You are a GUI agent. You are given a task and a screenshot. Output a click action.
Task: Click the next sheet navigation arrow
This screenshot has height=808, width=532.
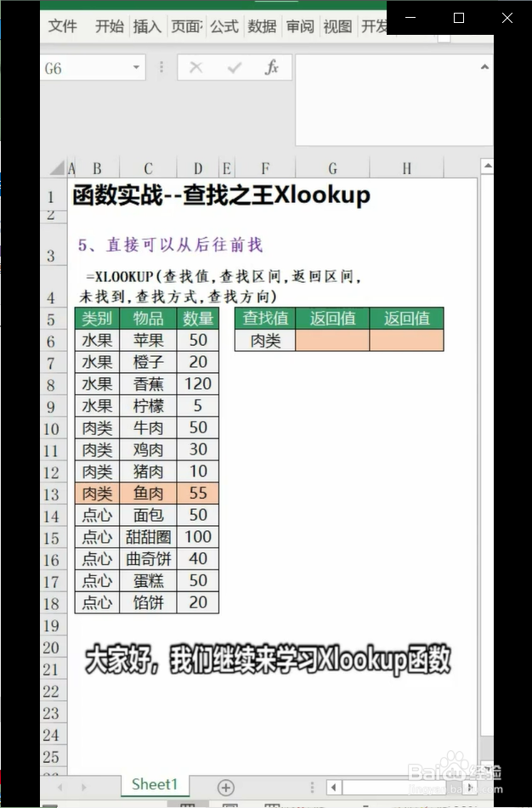[83, 788]
